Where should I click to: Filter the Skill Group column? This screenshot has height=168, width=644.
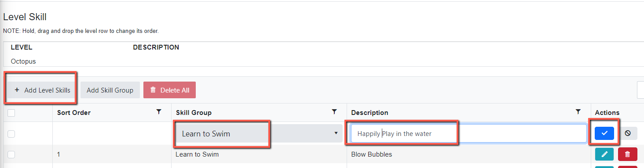point(334,112)
